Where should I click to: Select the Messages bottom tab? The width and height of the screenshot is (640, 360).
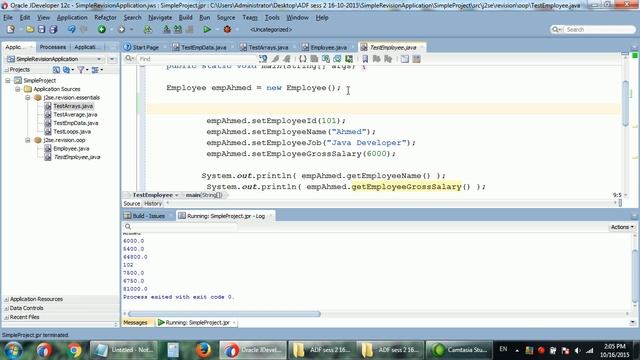pos(135,322)
